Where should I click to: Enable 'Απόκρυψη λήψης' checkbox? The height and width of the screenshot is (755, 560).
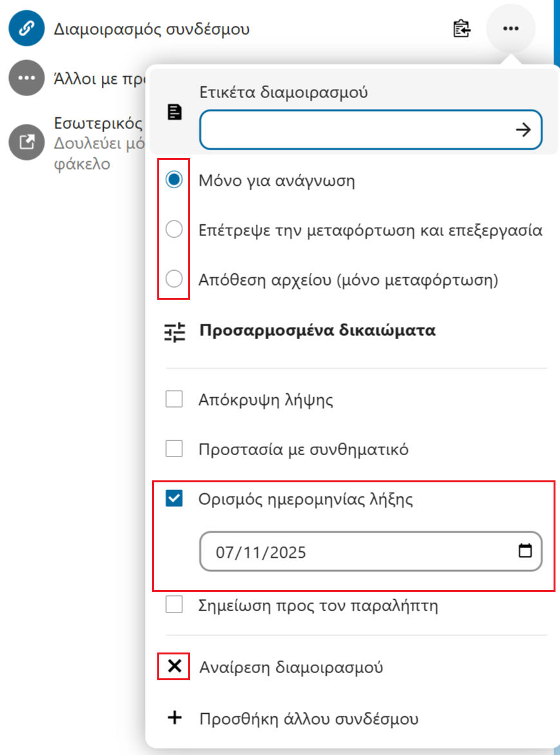coord(174,399)
